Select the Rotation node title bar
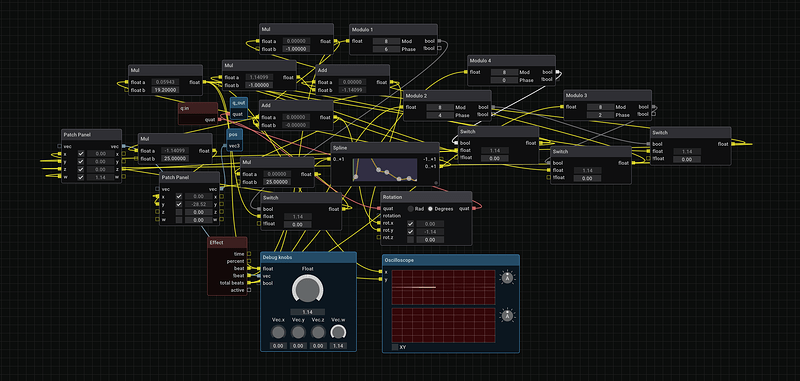The height and width of the screenshot is (381, 800). (x=427, y=197)
